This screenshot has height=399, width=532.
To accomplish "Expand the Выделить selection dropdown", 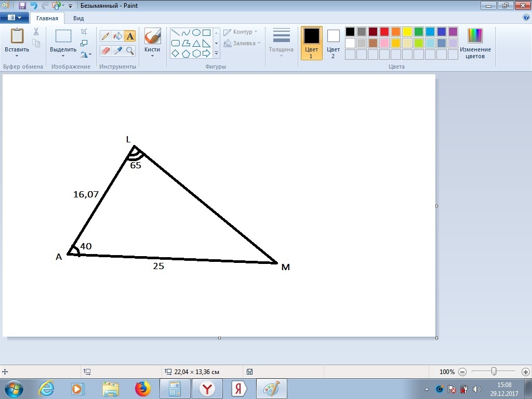I will coord(63,55).
